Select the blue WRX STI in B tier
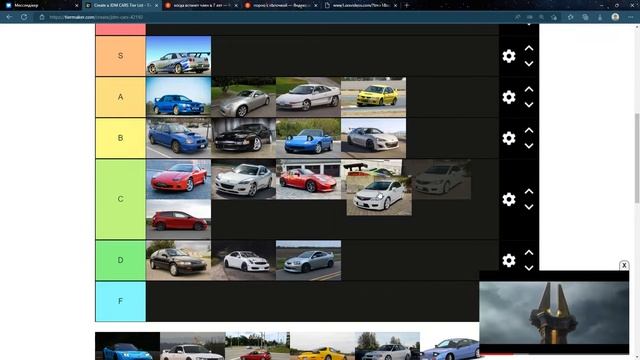 click(x=178, y=138)
